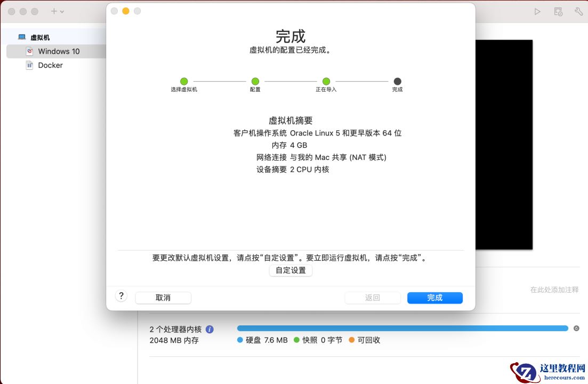The width and height of the screenshot is (588, 384).
Task: Click the laptop icon beside 虚拟机
Action: [x=22, y=37]
